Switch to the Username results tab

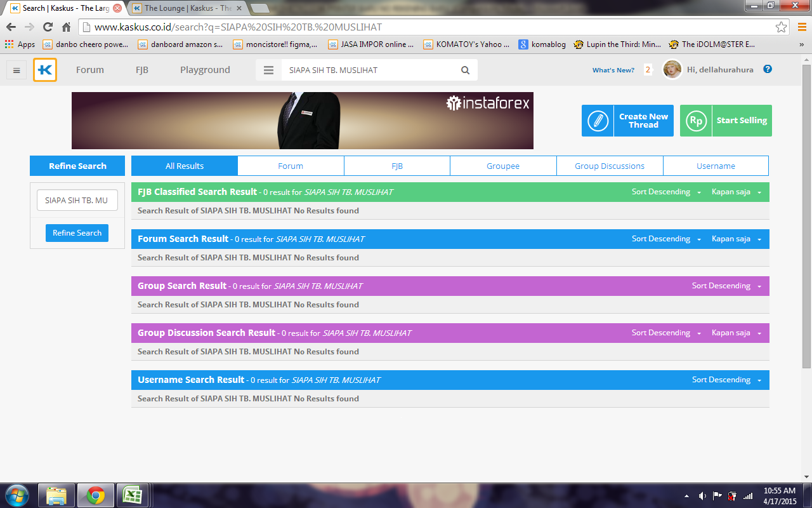coord(716,166)
